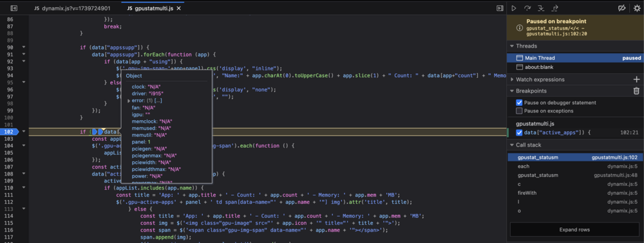Expand the error array in Object popup
This screenshot has width=644, height=243.
tap(129, 100)
